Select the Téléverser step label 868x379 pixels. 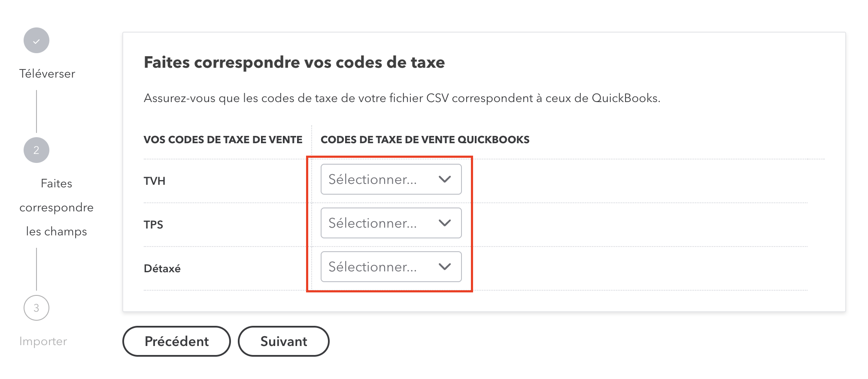(x=47, y=73)
